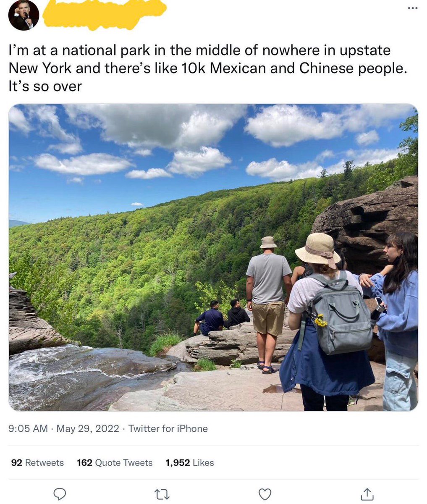
Task: View the list of 92 Retweets
Action: click(37, 462)
